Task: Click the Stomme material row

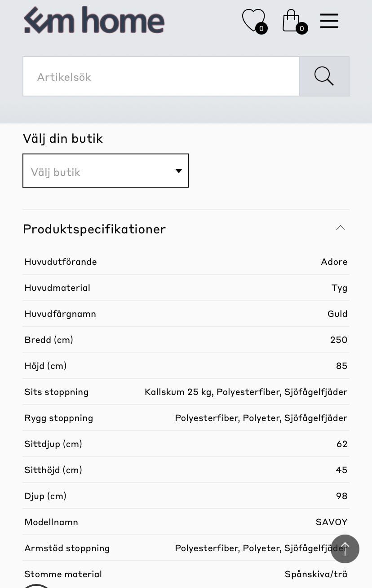Action: coord(186,574)
